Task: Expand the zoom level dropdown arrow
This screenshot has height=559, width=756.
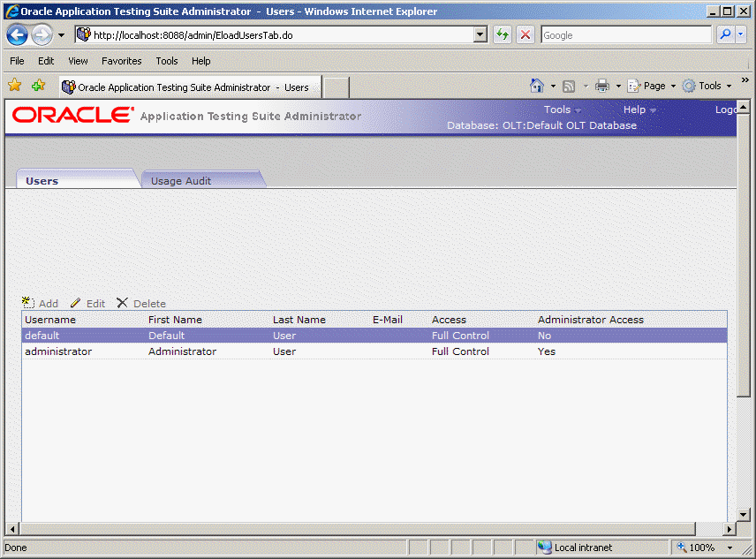Action: (730, 548)
